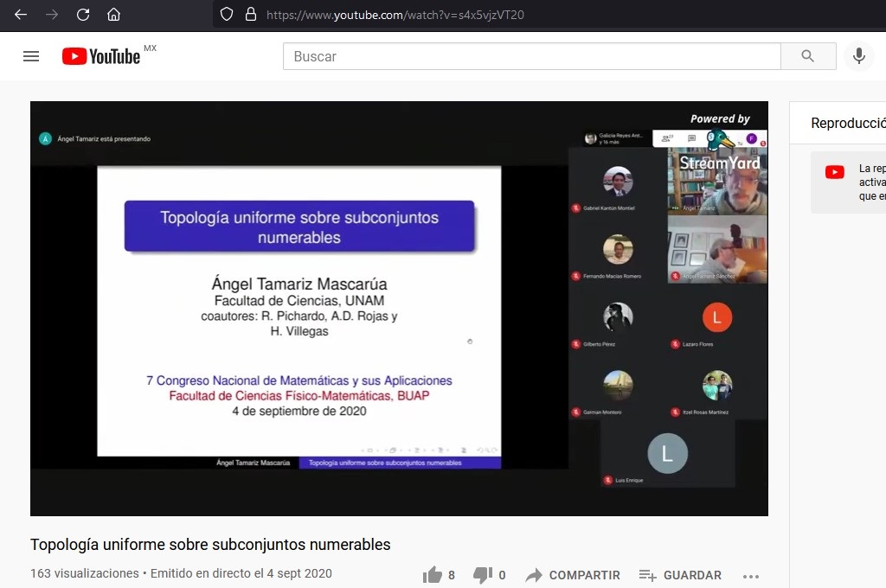Click Lázaro Flores orange L avatar
Screen dimensions: 886x588
click(x=717, y=316)
